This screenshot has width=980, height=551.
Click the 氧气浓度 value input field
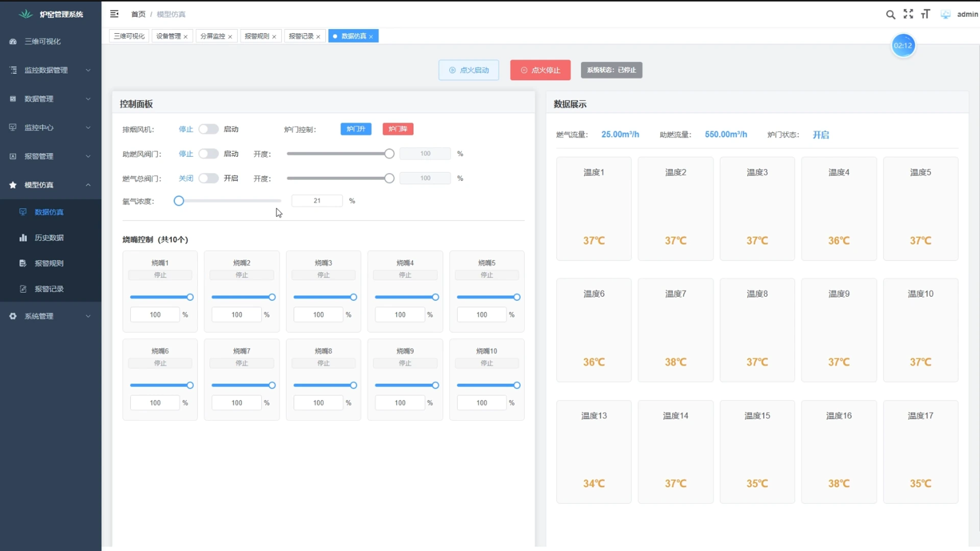point(317,201)
